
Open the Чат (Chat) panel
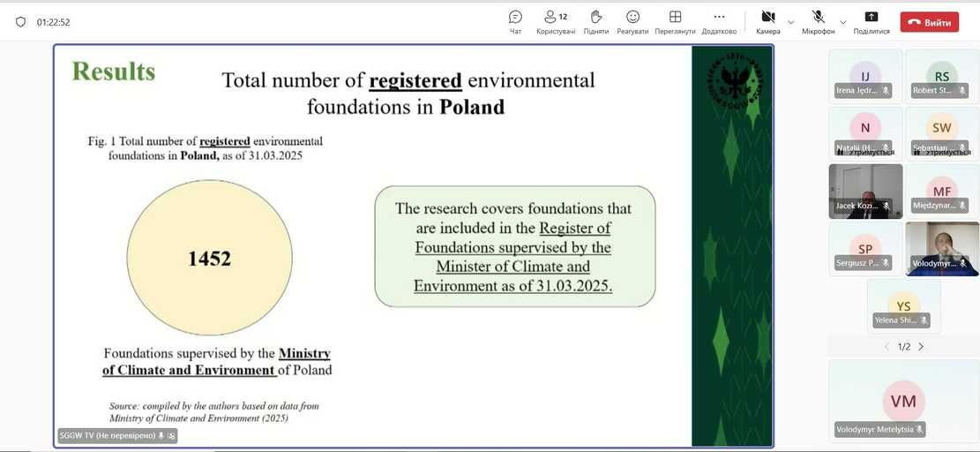515,21
